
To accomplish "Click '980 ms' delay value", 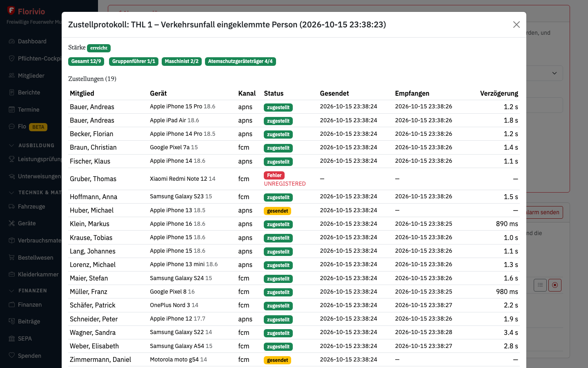I will (507, 292).
